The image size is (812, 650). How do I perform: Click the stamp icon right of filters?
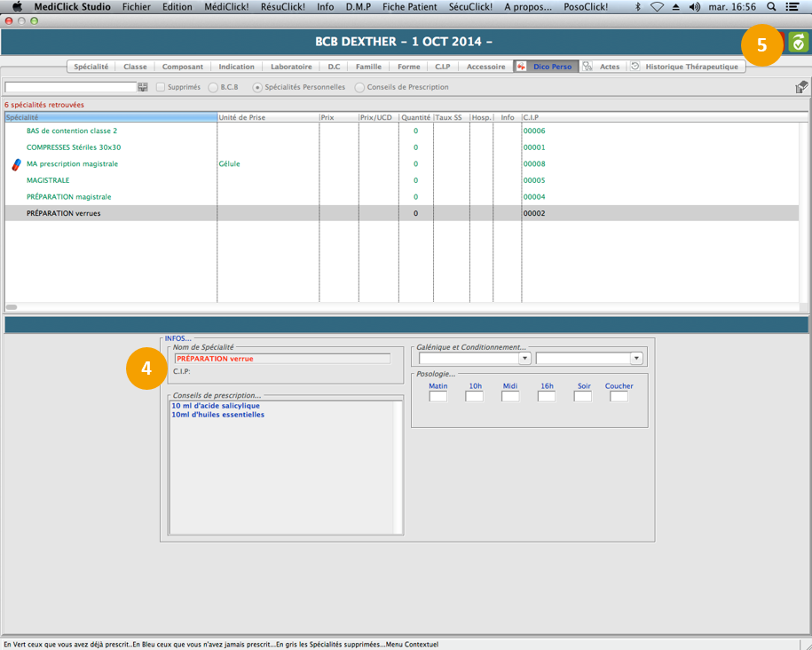click(801, 87)
